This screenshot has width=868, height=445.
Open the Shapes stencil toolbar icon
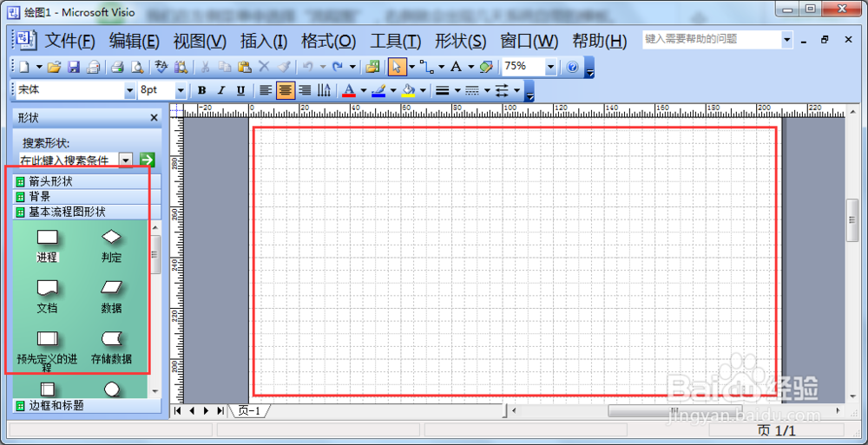click(373, 67)
